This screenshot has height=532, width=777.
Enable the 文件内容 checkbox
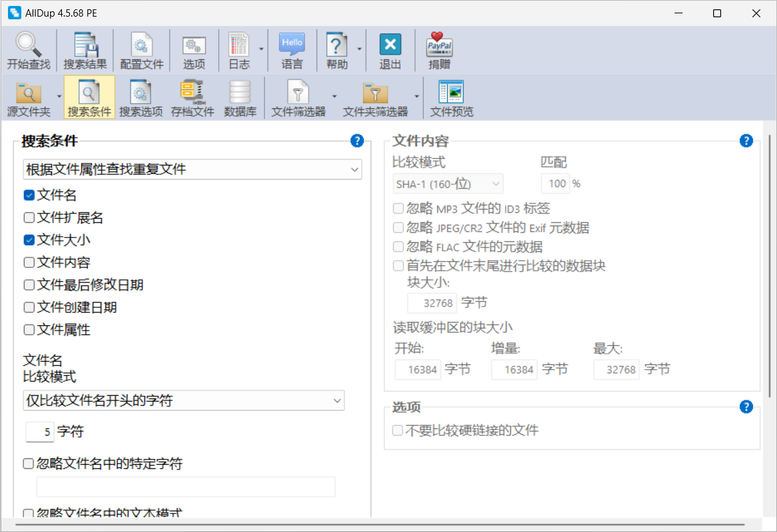29,263
